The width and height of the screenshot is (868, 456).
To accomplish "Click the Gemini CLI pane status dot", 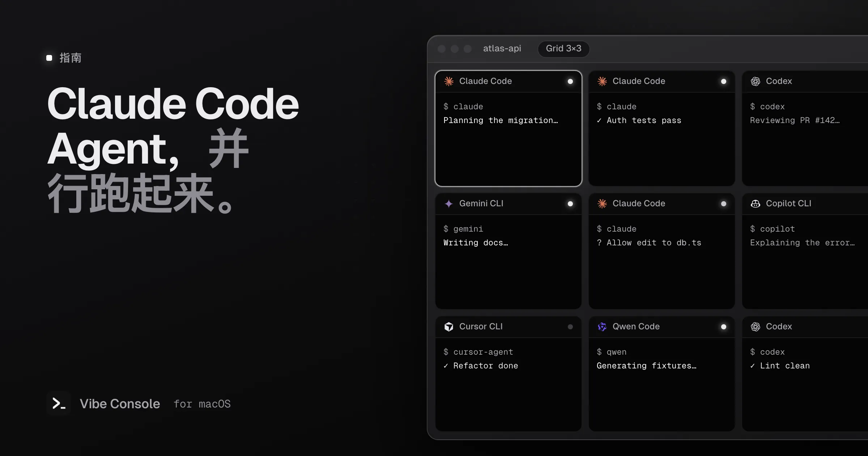I will click(x=570, y=204).
